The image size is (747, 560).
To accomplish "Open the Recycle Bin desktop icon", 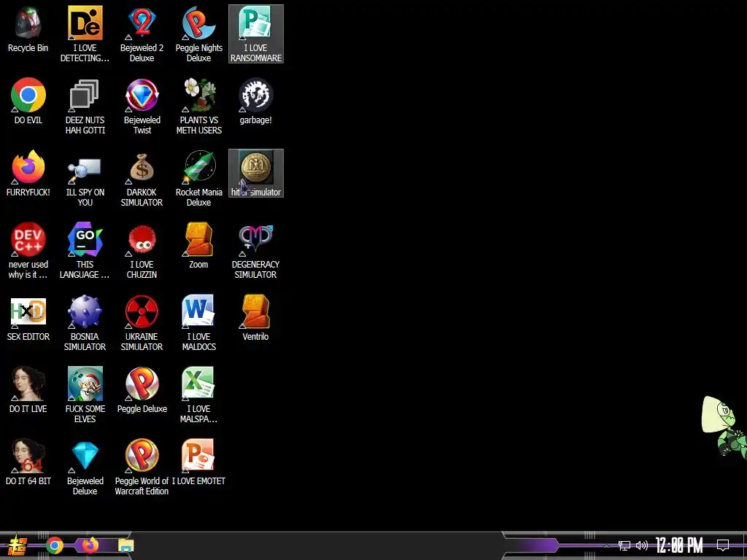I will 28,29.
